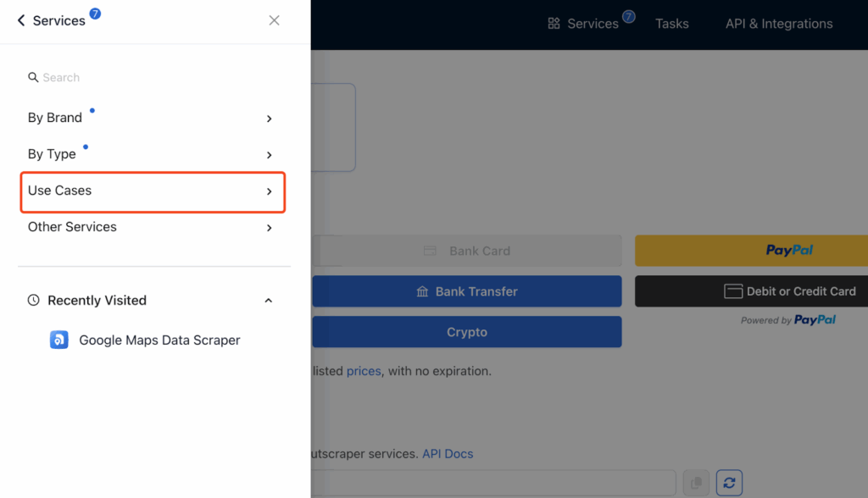
Task: Copy the API key with copy icon
Action: (x=696, y=483)
